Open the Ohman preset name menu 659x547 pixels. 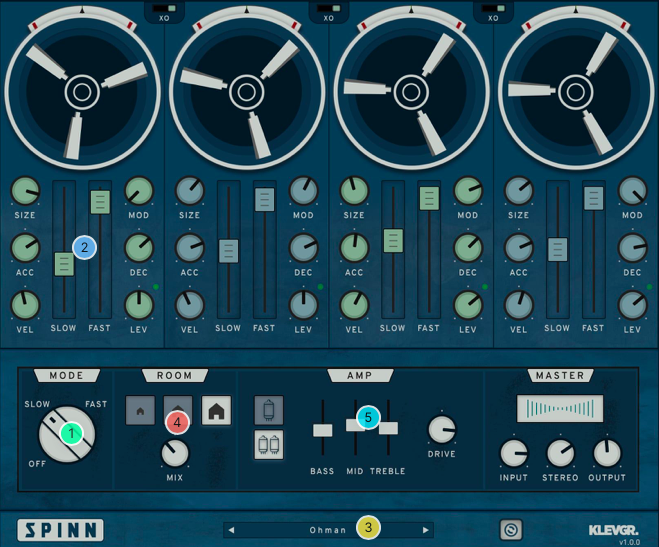click(328, 530)
